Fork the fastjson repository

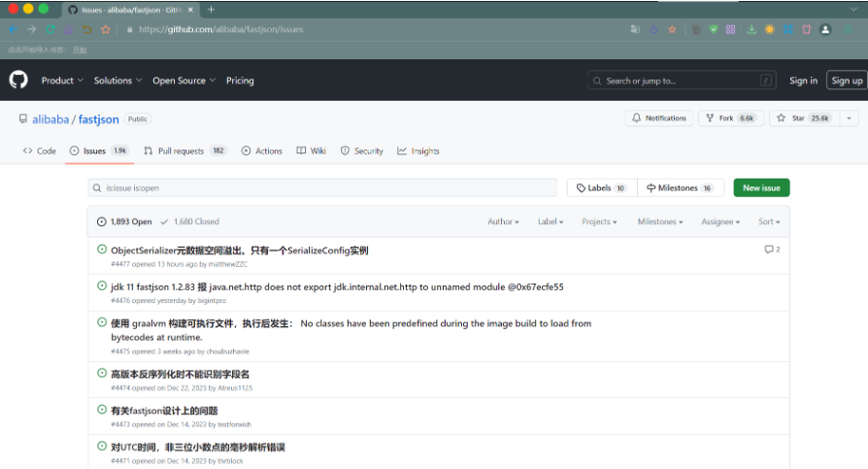731,117
